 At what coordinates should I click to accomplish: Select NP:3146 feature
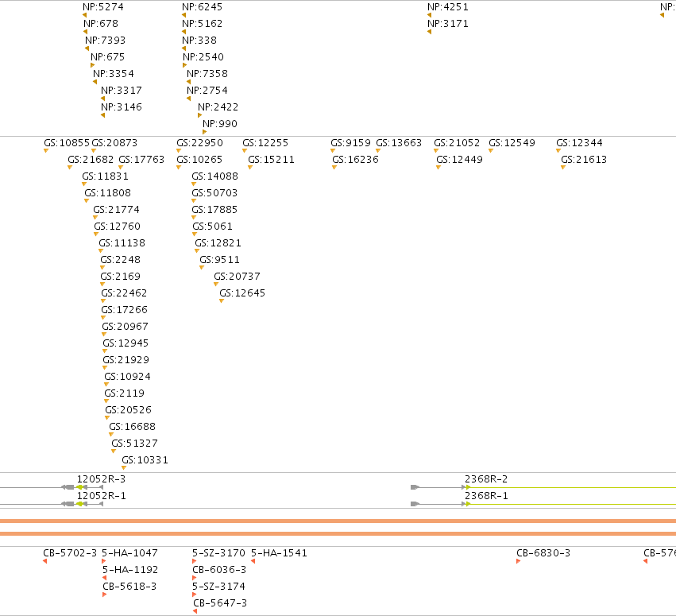point(122,107)
